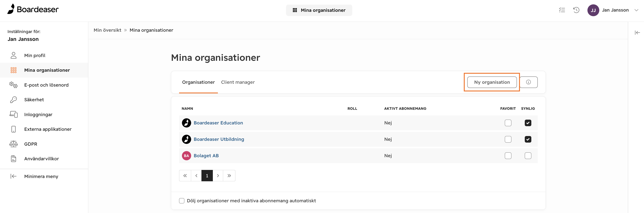Click the Användarvillkor document icon
This screenshot has width=644, height=213.
click(x=14, y=159)
